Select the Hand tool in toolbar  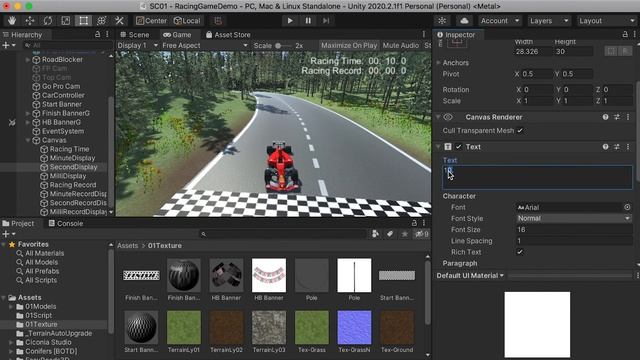click(12, 21)
